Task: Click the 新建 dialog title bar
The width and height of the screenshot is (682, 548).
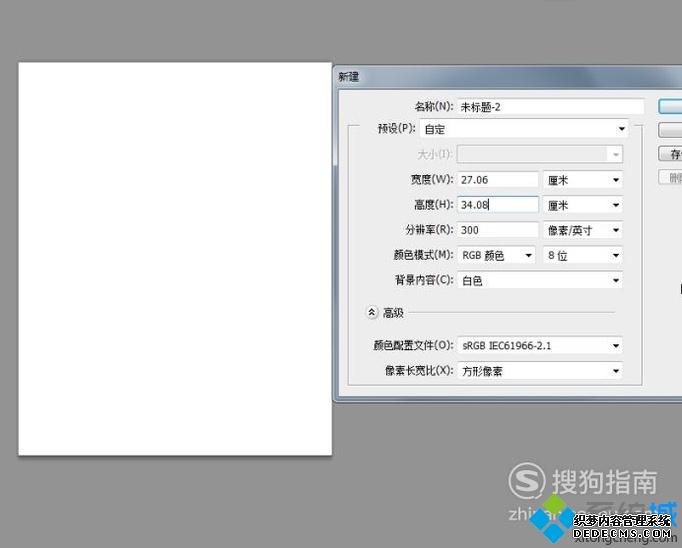Action: 508,77
